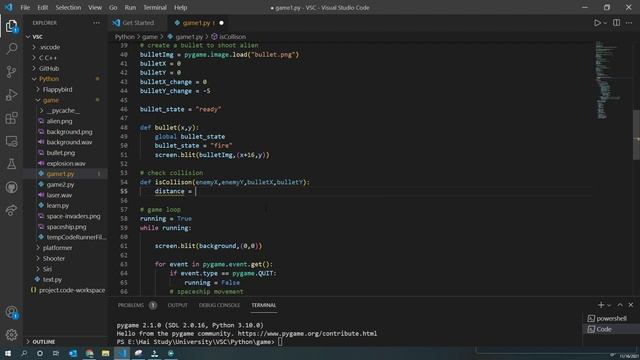Open Explorer views and more actions
The width and height of the screenshot is (640, 360).
click(96, 23)
